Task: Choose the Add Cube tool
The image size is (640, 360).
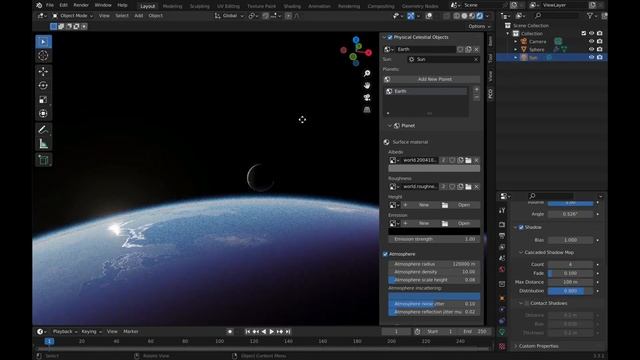Action: point(43,160)
